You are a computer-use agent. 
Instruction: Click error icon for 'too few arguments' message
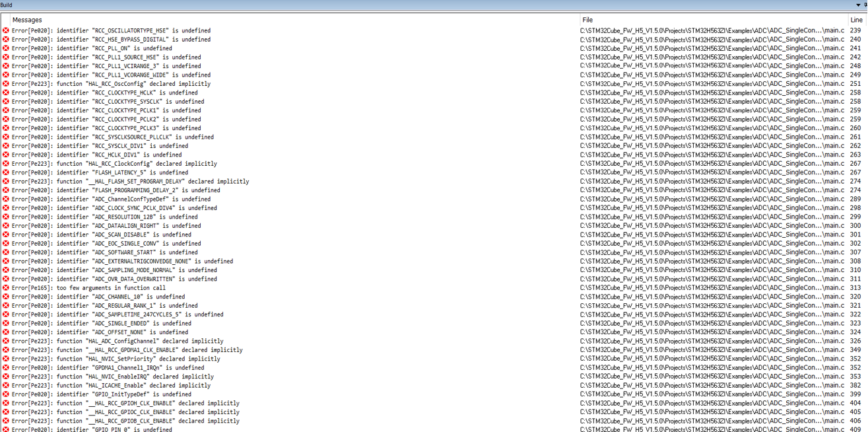coord(6,288)
